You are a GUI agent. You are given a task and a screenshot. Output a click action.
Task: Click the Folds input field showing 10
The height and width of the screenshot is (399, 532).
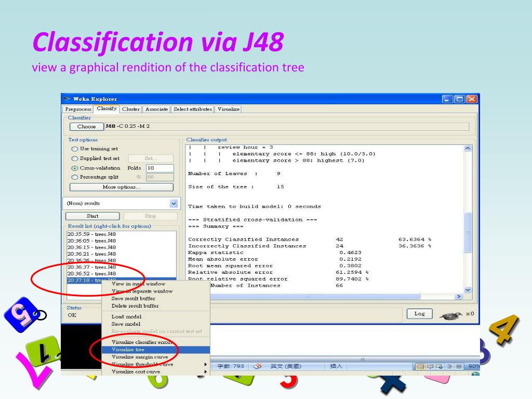click(160, 168)
